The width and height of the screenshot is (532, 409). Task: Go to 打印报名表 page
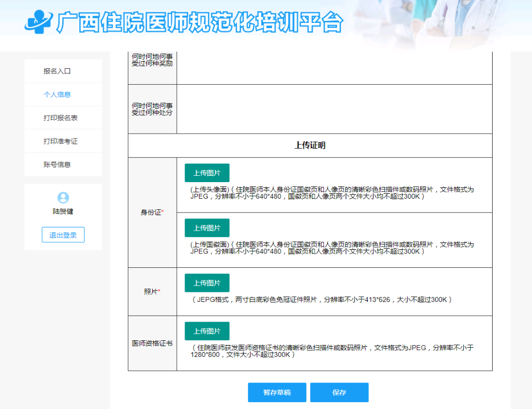61,118
